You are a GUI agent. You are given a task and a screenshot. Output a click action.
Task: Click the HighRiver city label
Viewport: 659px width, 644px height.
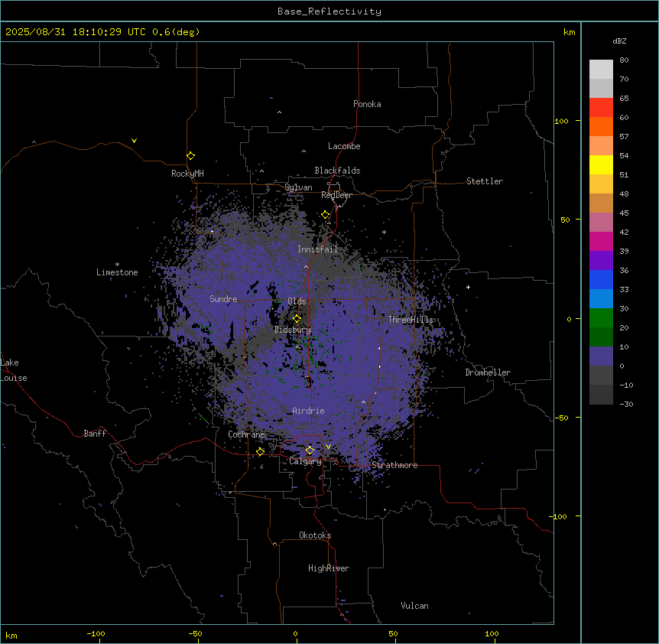(329, 568)
